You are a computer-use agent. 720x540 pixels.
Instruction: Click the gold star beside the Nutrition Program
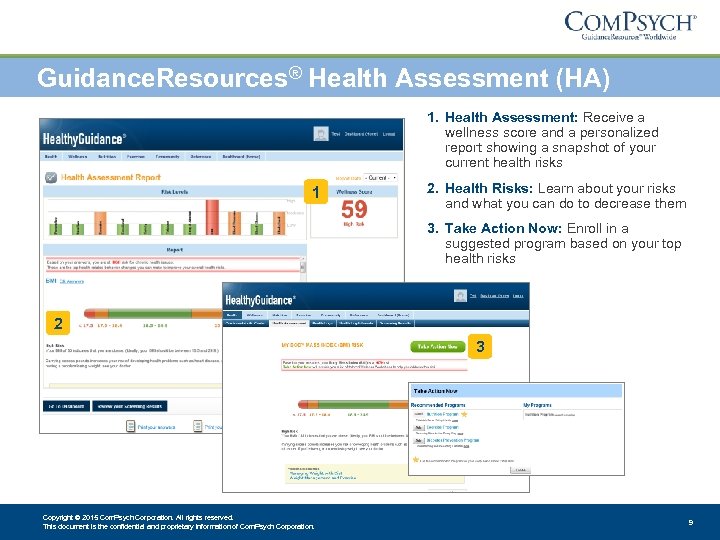coord(464,414)
